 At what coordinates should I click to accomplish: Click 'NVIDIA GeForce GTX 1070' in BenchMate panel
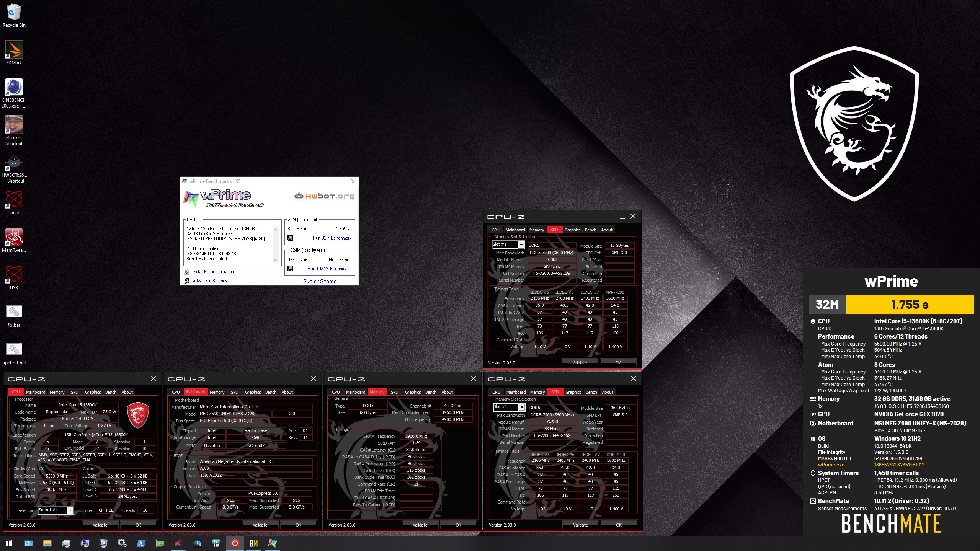(908, 414)
